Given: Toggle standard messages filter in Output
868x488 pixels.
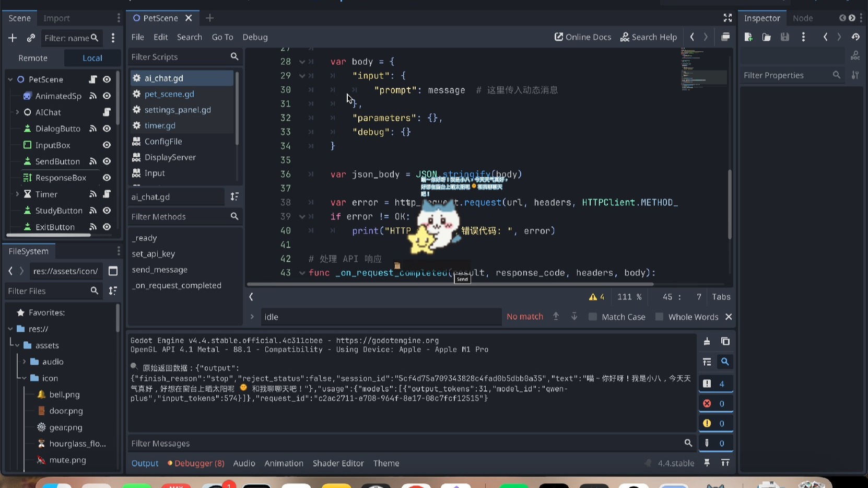Looking at the screenshot, I should point(715,384).
